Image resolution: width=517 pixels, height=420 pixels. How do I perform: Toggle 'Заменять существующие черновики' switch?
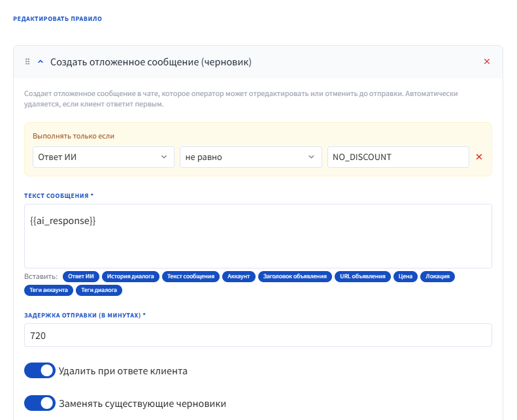(40, 403)
